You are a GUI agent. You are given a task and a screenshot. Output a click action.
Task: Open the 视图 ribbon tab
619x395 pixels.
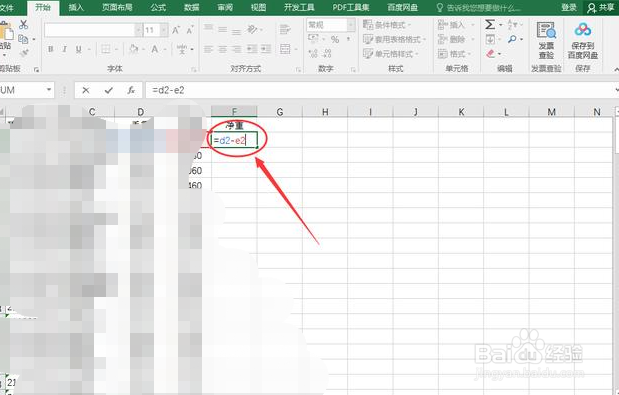point(258,7)
